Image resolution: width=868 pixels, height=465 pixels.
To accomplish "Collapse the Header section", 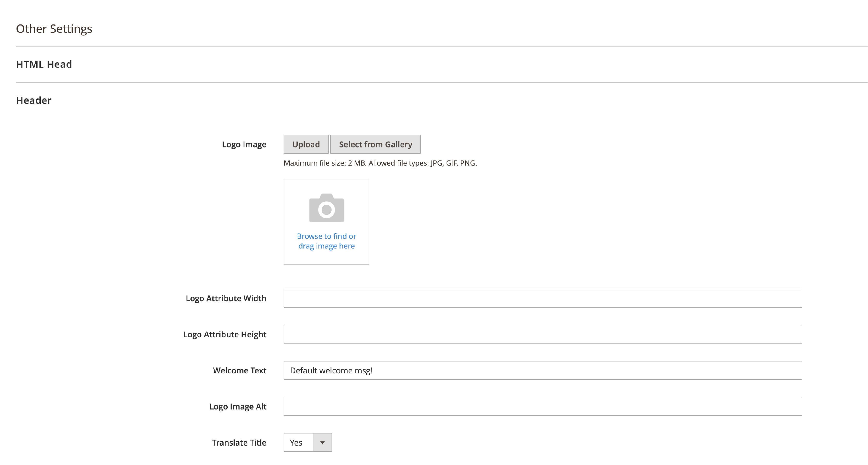I will pos(34,100).
